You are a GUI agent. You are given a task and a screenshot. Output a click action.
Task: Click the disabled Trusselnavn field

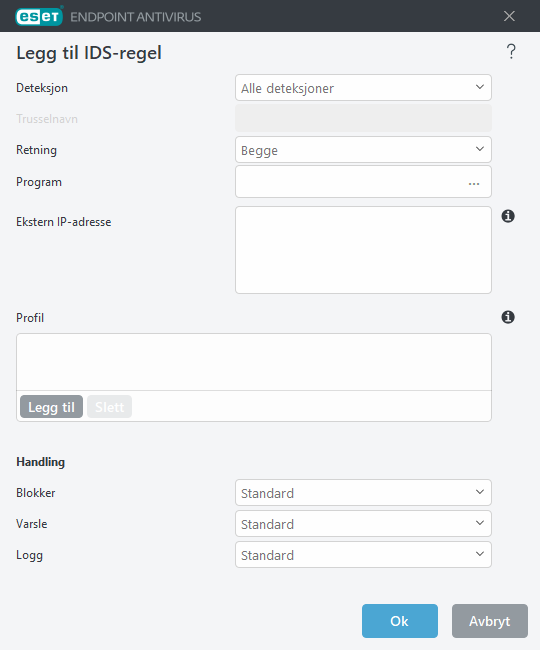(x=363, y=119)
